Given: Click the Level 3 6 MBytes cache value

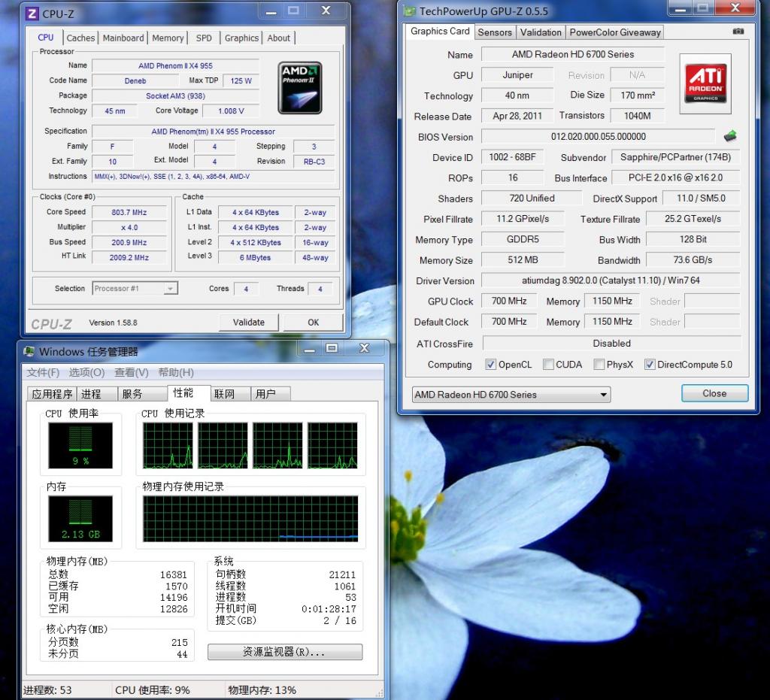Looking at the screenshot, I should click(x=256, y=257).
